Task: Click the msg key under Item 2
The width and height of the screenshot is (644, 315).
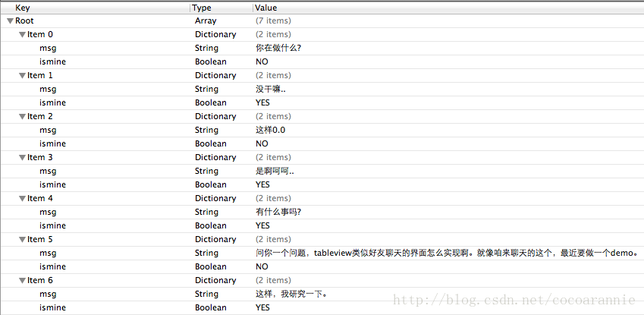Action: coord(48,130)
